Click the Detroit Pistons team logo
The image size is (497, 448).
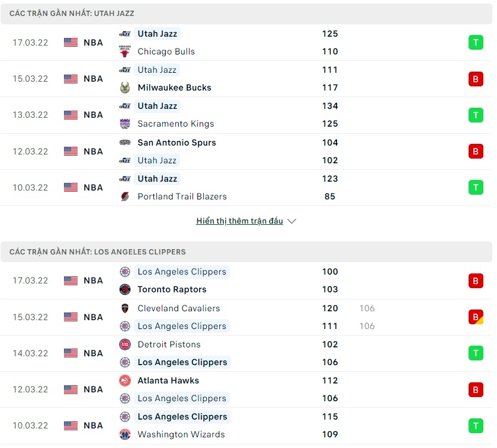click(x=124, y=344)
